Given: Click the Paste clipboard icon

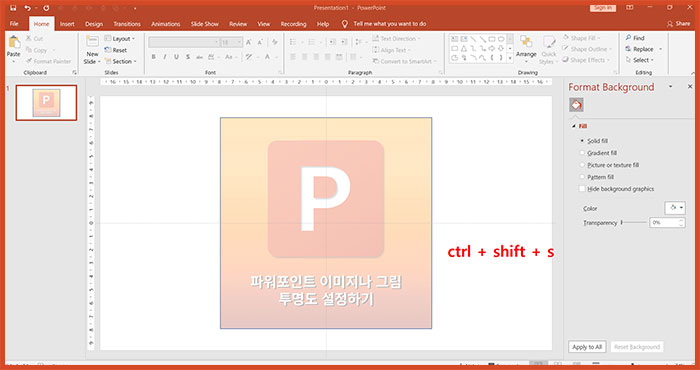Looking at the screenshot, I should [x=14, y=42].
